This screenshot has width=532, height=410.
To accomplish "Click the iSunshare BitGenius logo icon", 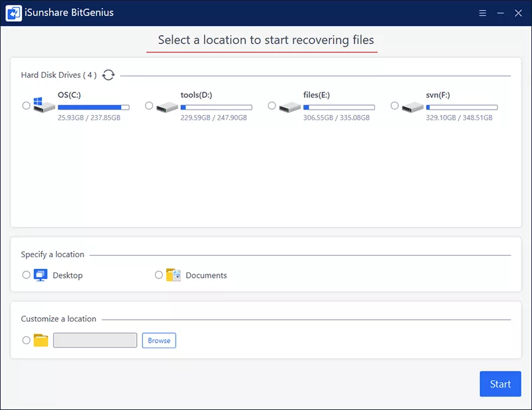I will (13, 13).
